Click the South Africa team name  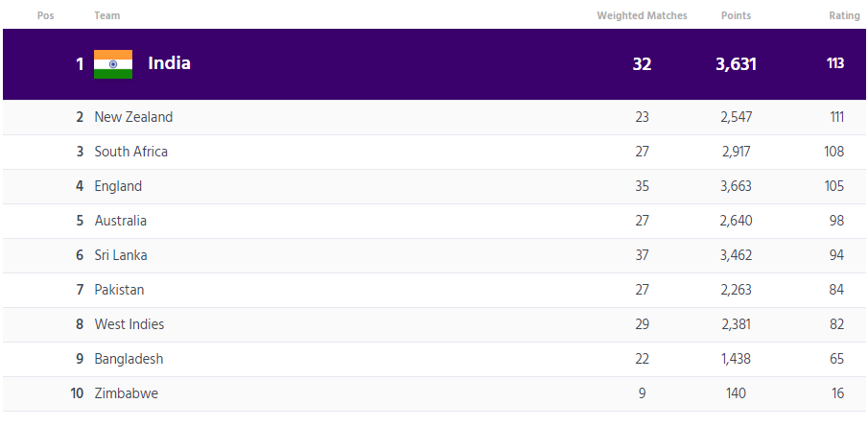coord(130,152)
